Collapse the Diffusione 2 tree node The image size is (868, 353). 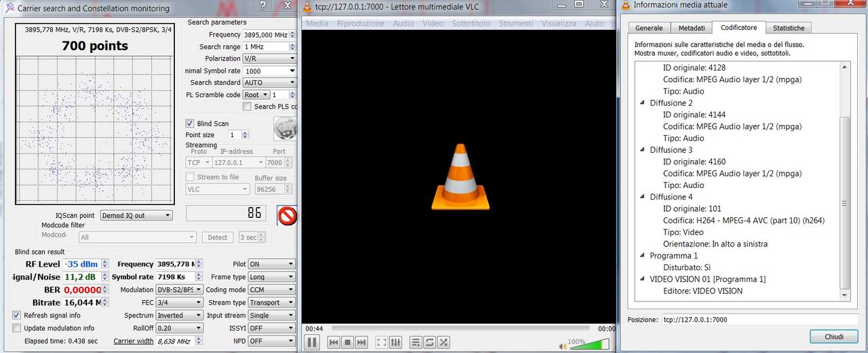tap(643, 103)
